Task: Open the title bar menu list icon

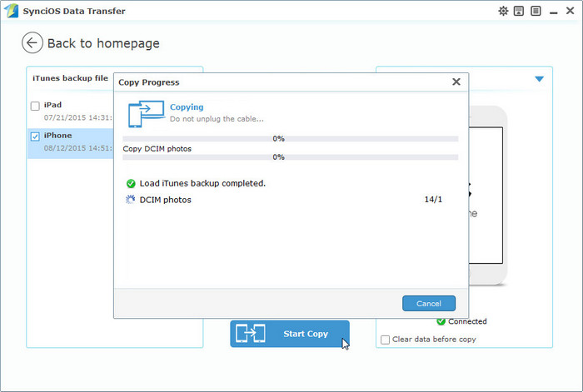Action: pos(536,11)
